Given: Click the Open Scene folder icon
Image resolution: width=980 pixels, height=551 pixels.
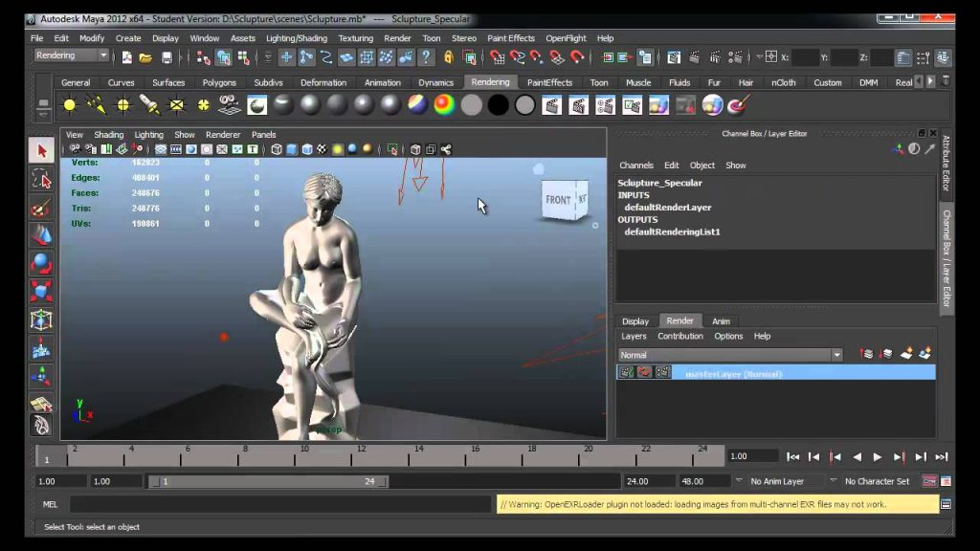Looking at the screenshot, I should point(145,58).
